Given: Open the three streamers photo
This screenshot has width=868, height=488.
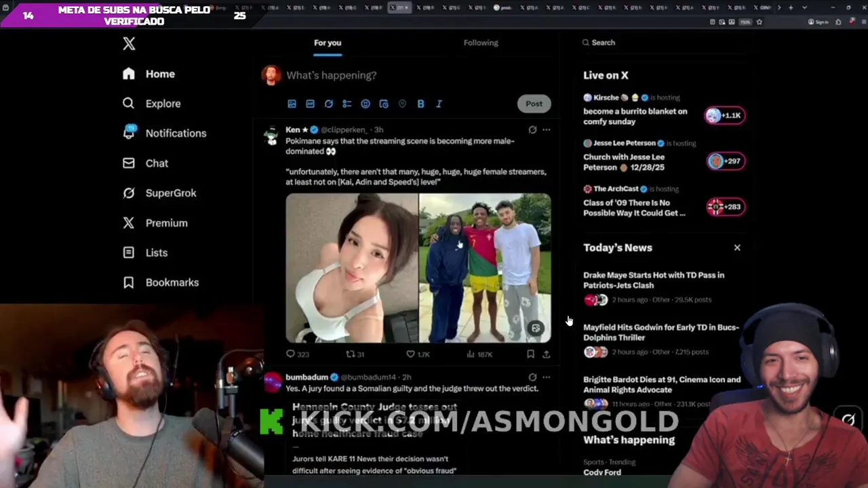Looking at the screenshot, I should [486, 268].
